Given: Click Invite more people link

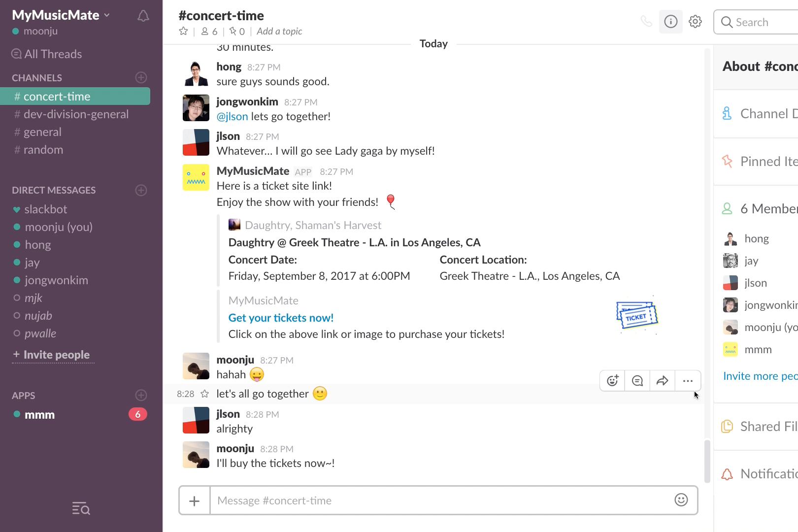Looking at the screenshot, I should 761,376.
